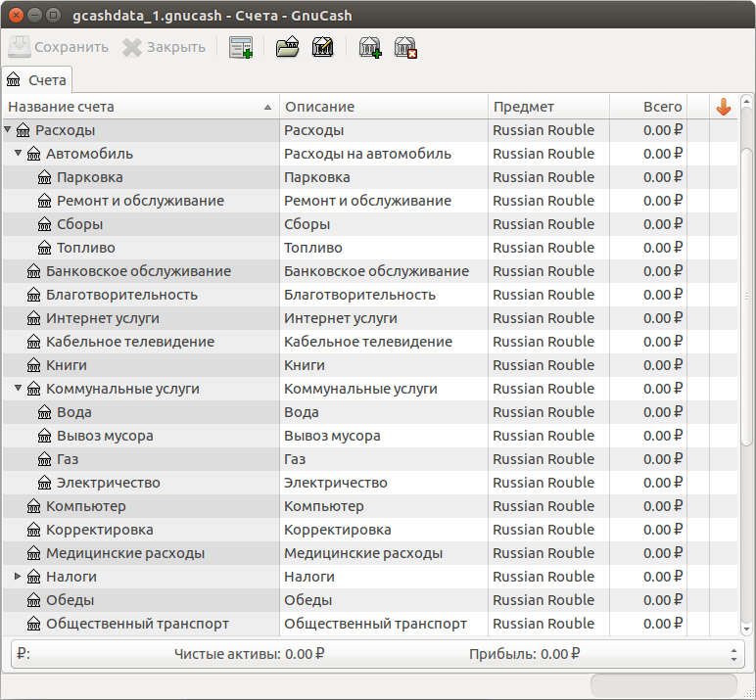Expand the Налоги account branch

click(18, 576)
